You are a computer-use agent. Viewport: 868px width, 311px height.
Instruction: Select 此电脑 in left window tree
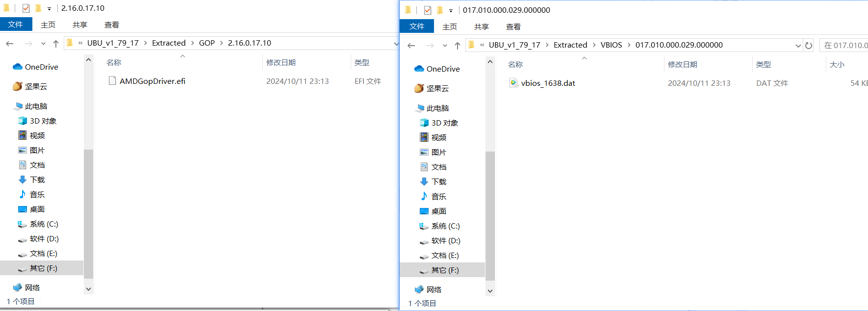coord(36,106)
